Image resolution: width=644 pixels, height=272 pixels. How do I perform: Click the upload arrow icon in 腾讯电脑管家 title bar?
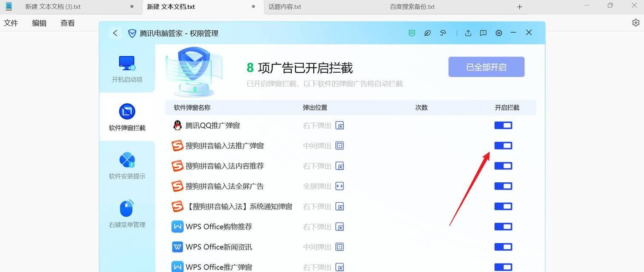coord(468,33)
